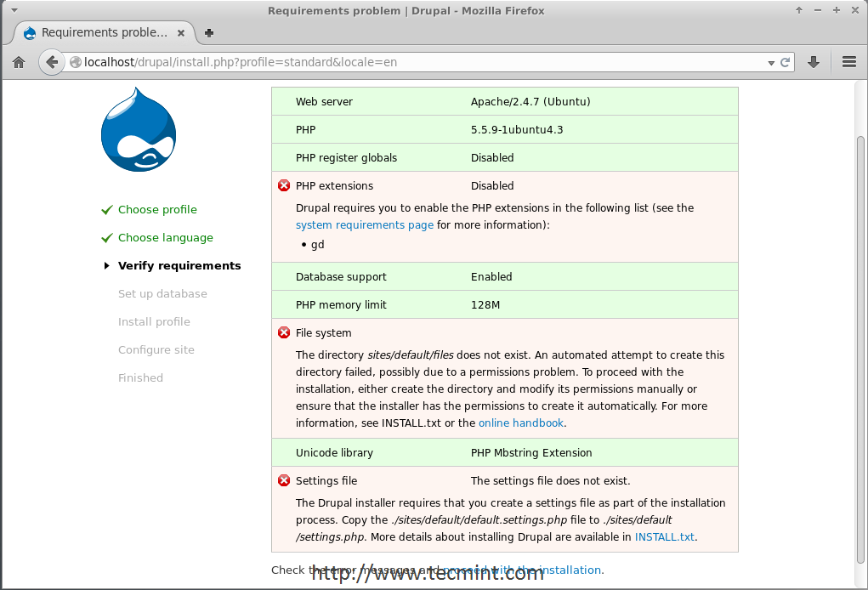The image size is (868, 590).
Task: Click the Settings file error icon
Action: [x=284, y=480]
